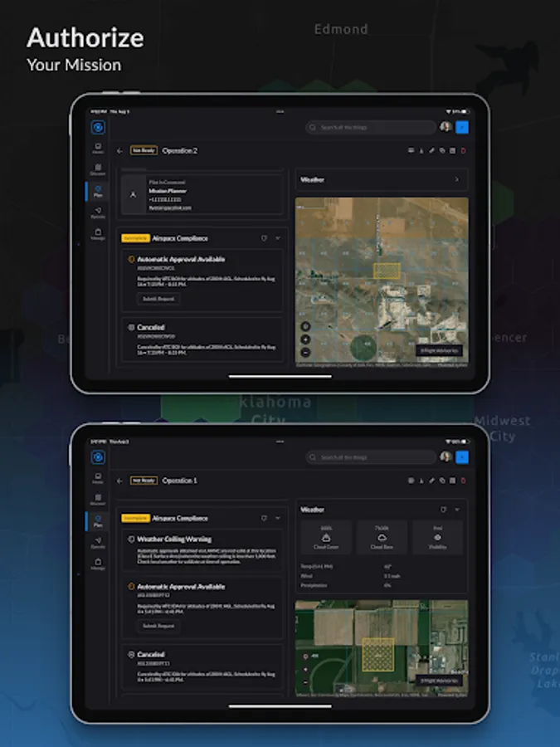Open Discover icon in Operation 1 sidebar

98,500
